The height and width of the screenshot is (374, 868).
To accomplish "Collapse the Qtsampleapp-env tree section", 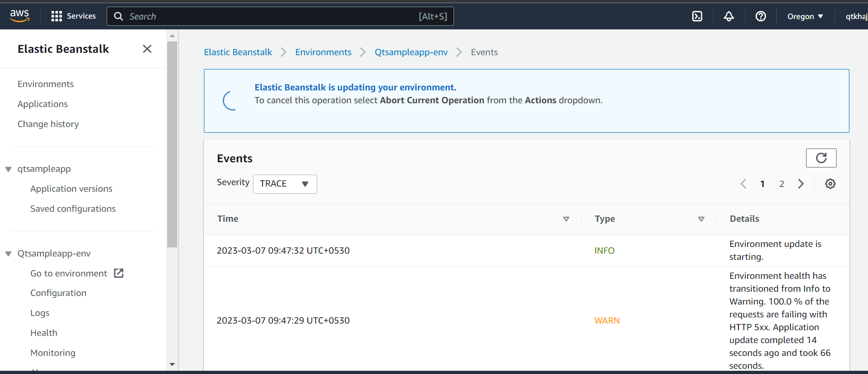I will click(x=9, y=254).
